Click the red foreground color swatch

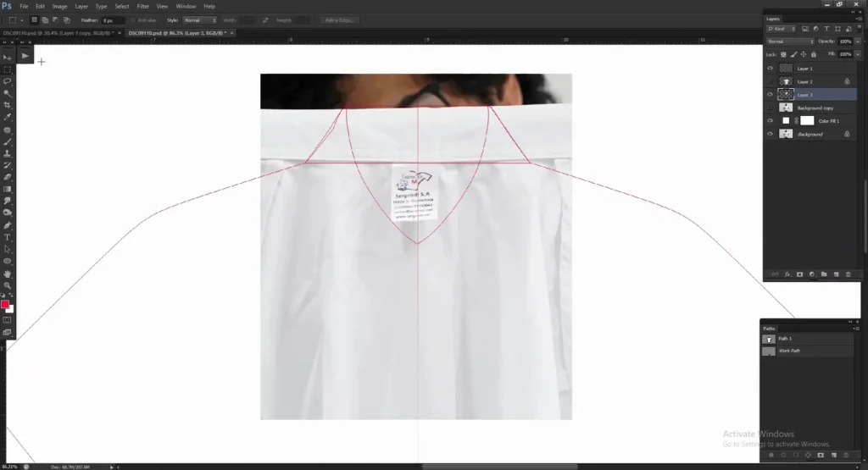pos(5,304)
